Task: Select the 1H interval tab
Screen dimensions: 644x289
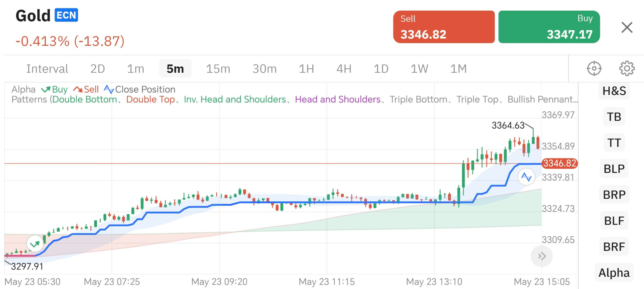Action: click(306, 69)
